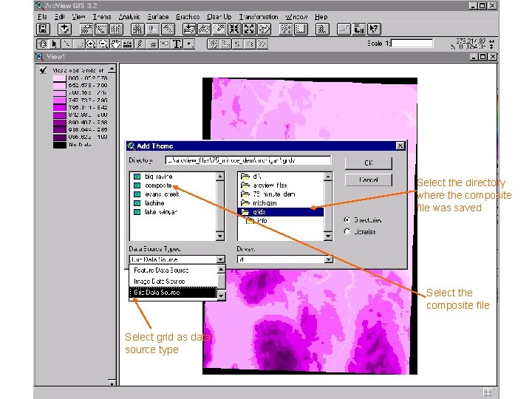Select the magnifier Zoom In tool
Viewport: 532px width, 399px height.
coord(91,44)
